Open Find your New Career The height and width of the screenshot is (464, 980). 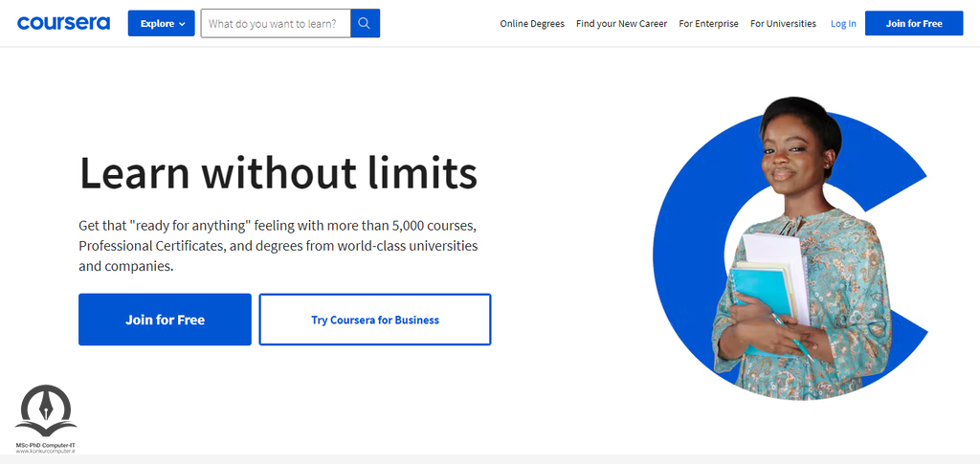pyautogui.click(x=622, y=23)
